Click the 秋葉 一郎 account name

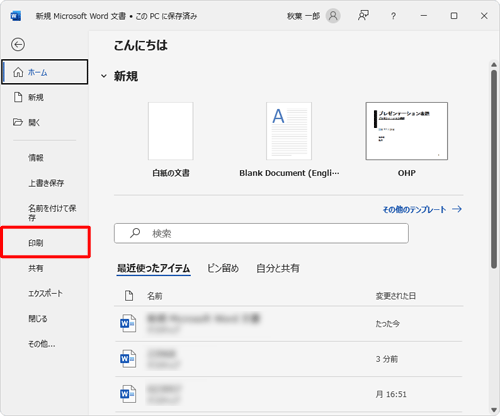[303, 16]
